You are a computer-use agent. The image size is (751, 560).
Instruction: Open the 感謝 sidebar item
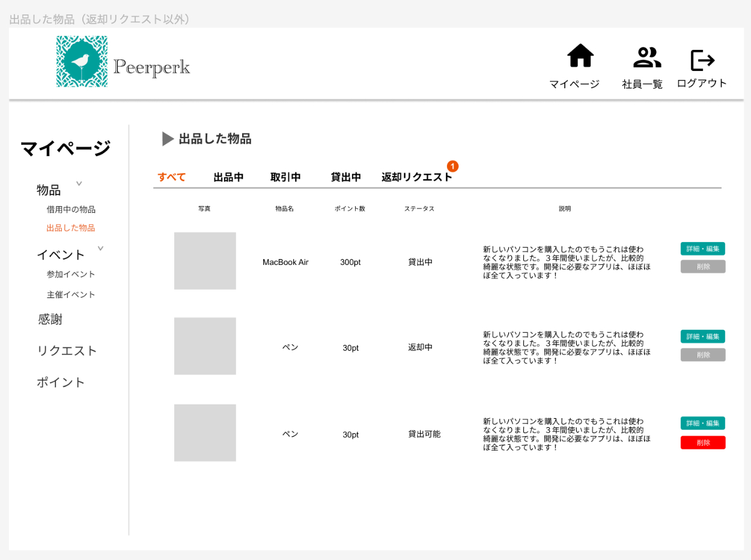pos(50,320)
